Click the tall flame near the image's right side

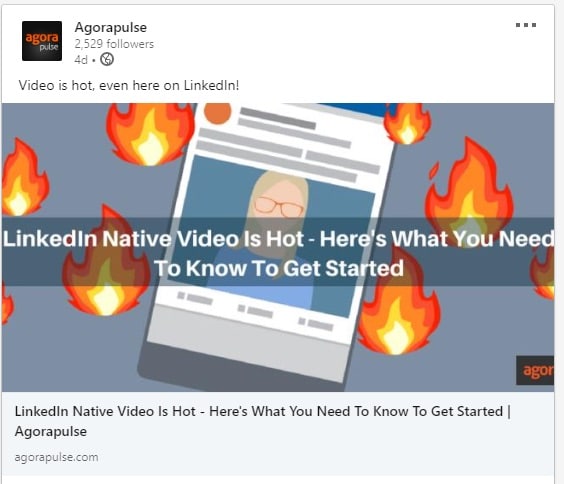coord(469,187)
